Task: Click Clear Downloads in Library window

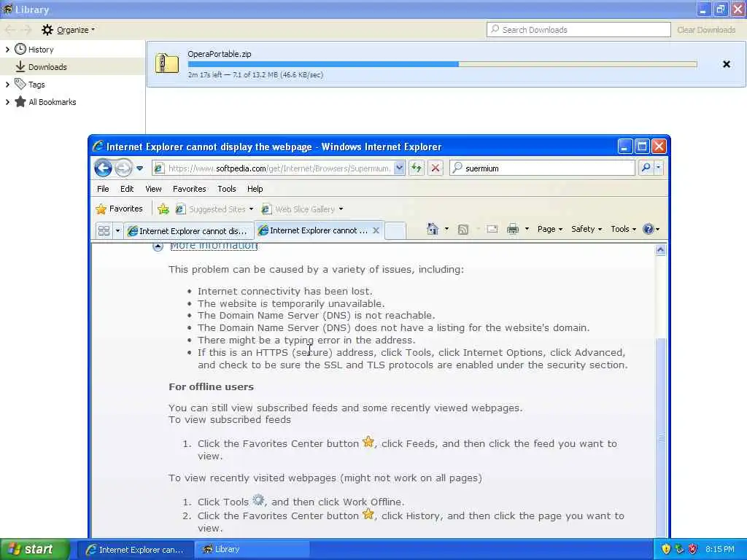Action: point(706,30)
